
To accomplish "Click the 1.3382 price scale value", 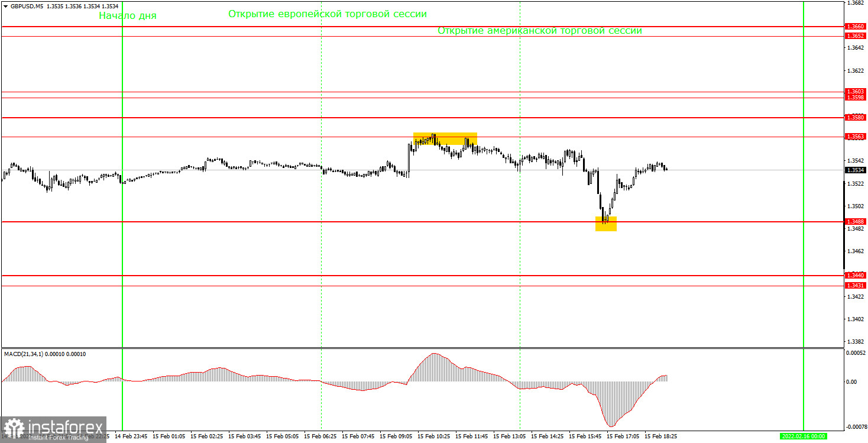I will point(855,342).
